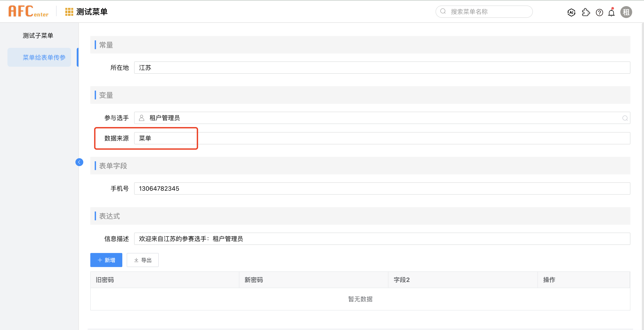Open the AI assistant icon
The width and height of the screenshot is (644, 330).
pos(571,12)
